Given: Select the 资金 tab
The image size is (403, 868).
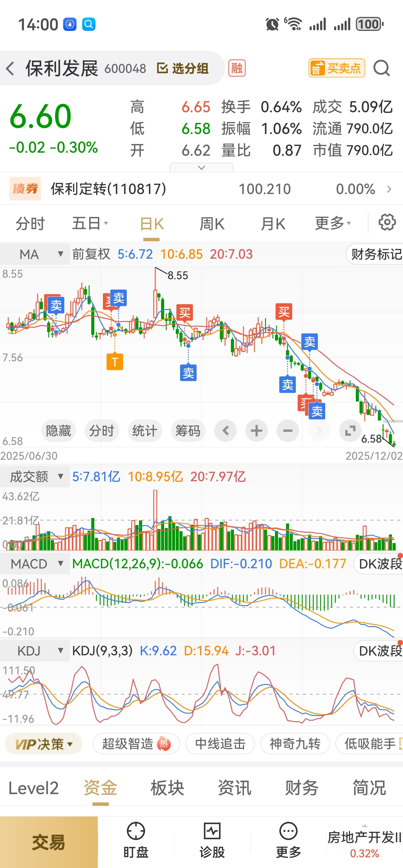Looking at the screenshot, I should (x=100, y=788).
